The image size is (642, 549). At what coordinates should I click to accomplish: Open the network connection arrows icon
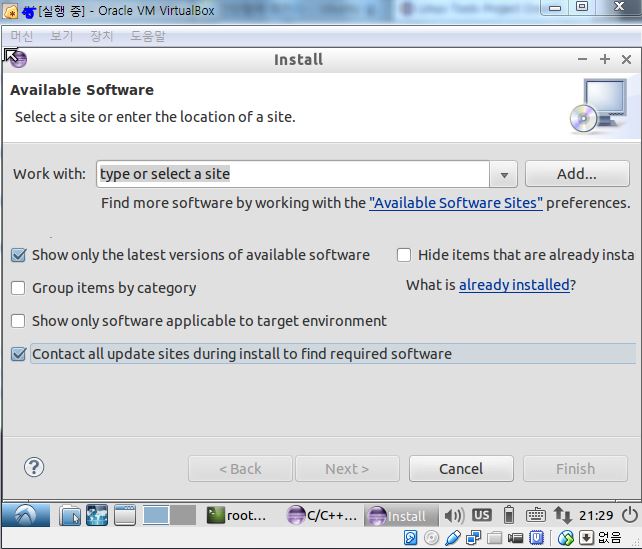coord(563,515)
